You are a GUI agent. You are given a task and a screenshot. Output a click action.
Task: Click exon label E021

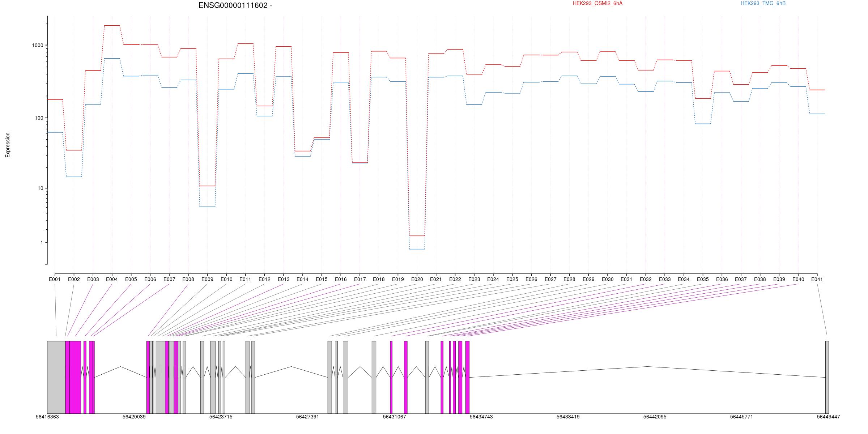[x=436, y=279]
